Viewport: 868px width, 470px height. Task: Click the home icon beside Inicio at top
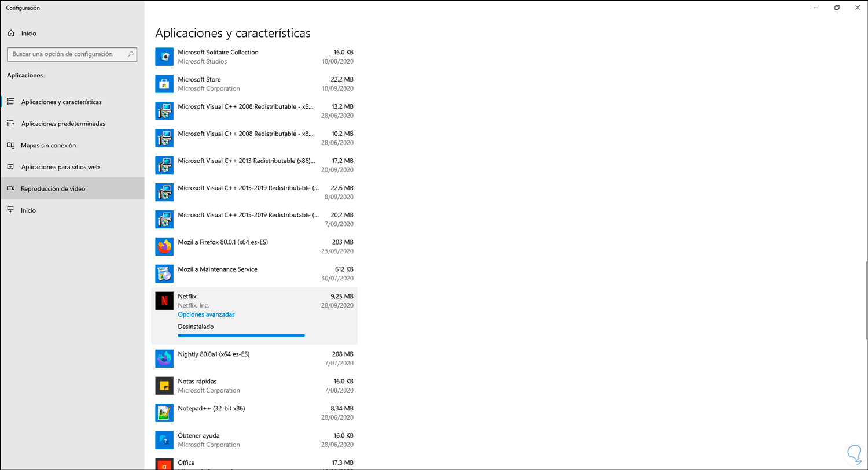tap(11, 34)
